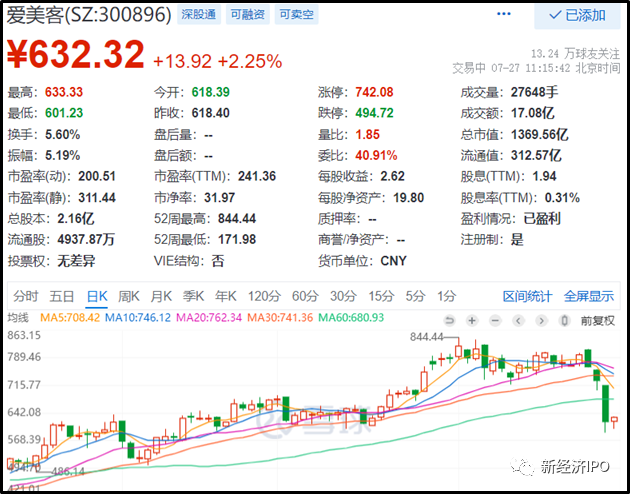Screen dimensions: 630x494
Task: Move chart left with the left arrow icon
Action: click(518, 320)
